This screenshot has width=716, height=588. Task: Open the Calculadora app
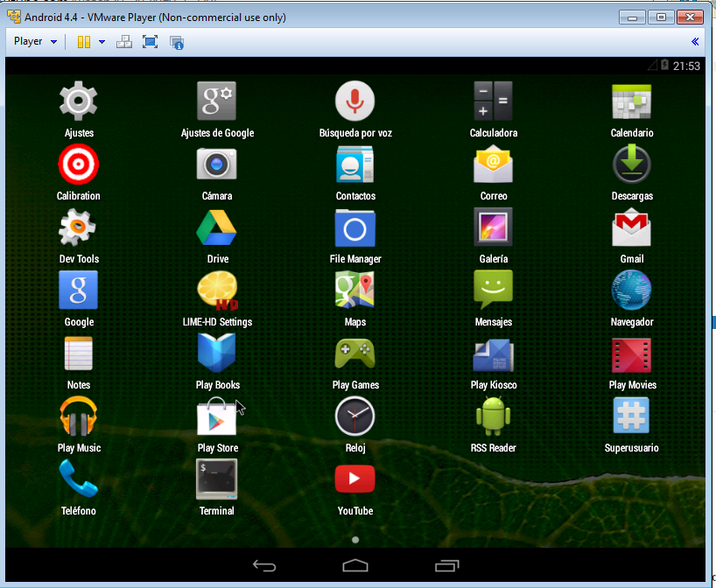[x=493, y=101]
